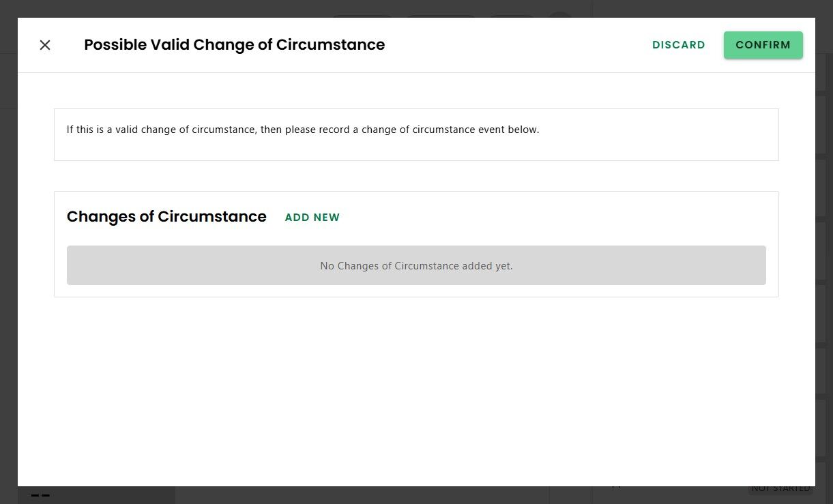Click the 'No Changes of Circumstance added yet' banner
The image size is (833, 504).
click(416, 265)
